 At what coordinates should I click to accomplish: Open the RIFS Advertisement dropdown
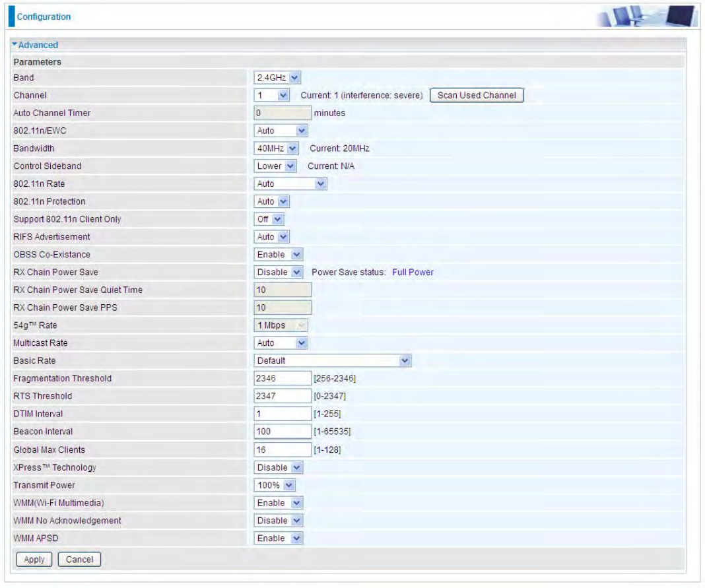[271, 237]
